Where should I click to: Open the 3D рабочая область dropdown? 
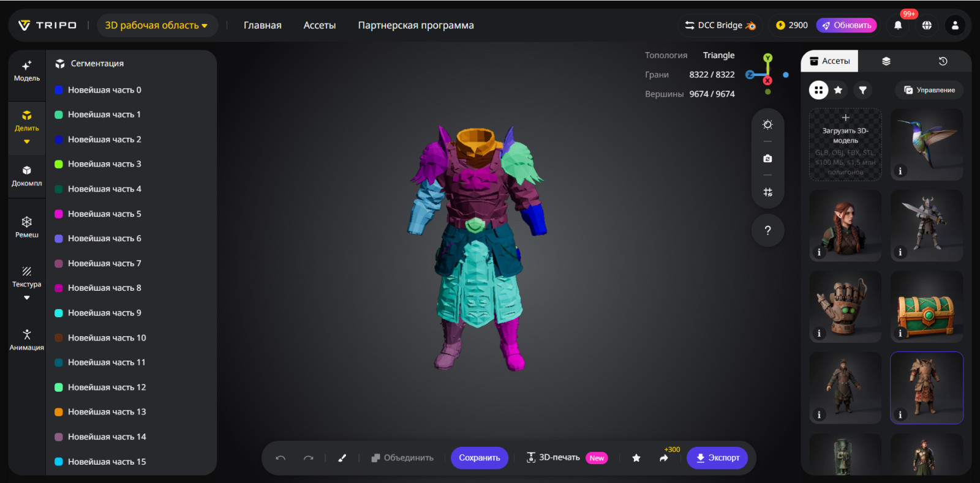(157, 25)
